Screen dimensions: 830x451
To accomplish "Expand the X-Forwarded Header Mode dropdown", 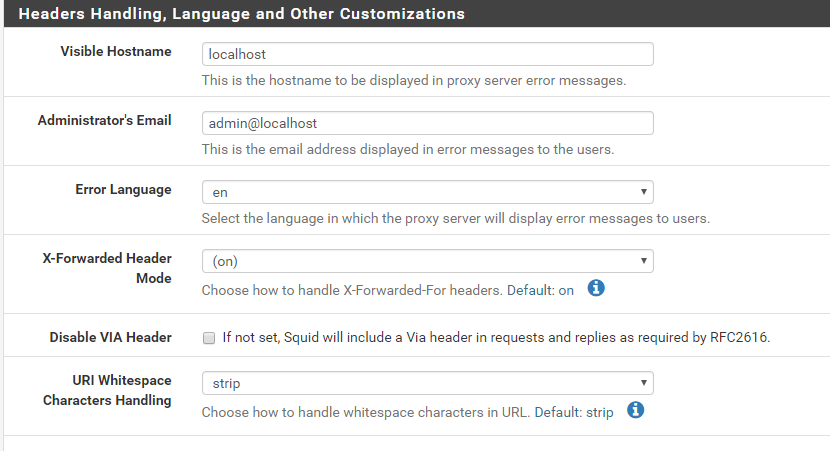I will [x=427, y=261].
